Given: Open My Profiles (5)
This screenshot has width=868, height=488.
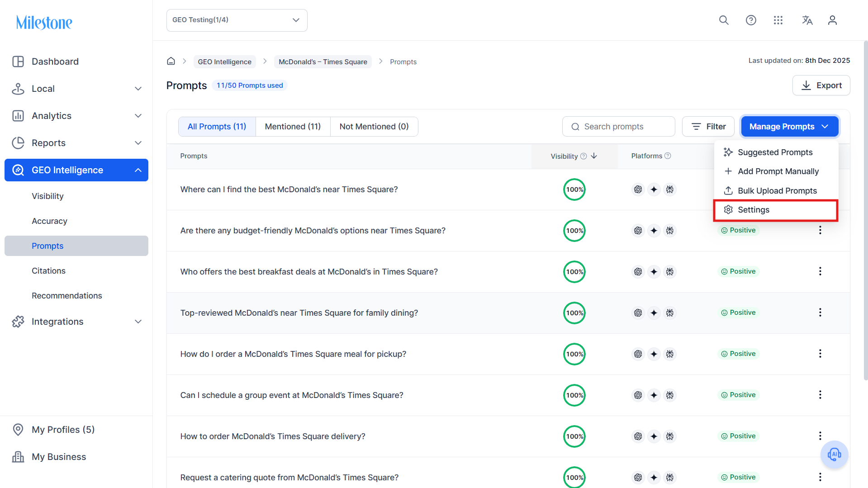Looking at the screenshot, I should point(76,430).
